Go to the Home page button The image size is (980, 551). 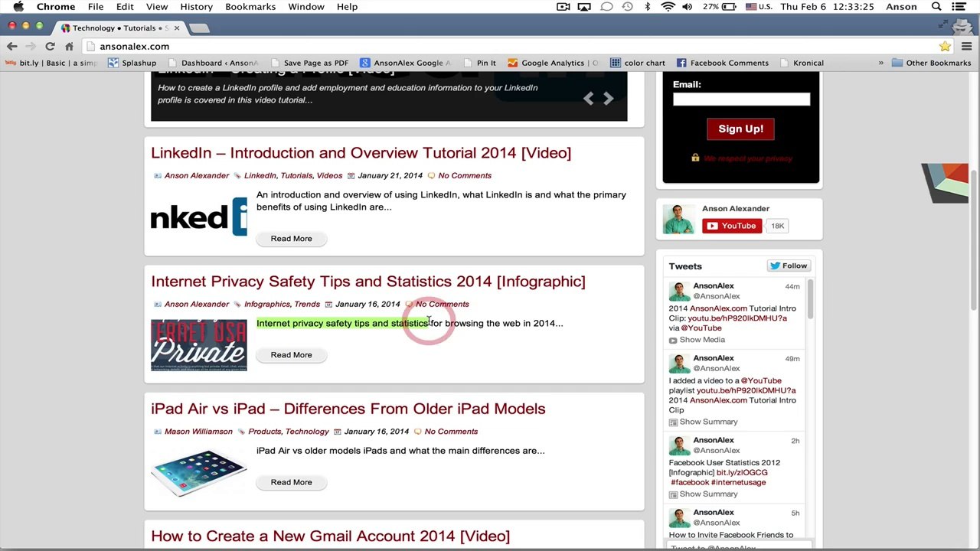(x=69, y=47)
